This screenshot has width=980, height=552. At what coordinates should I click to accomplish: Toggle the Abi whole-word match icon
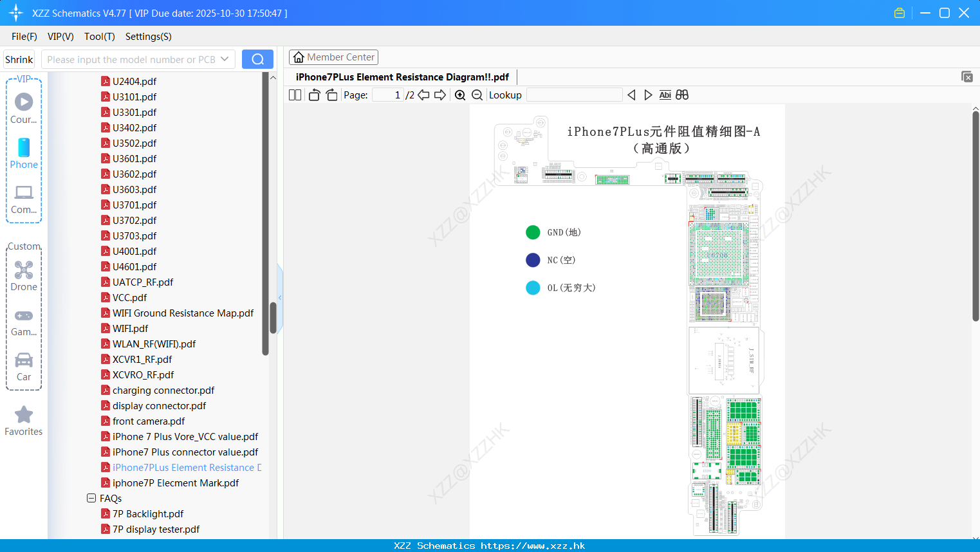pyautogui.click(x=665, y=95)
